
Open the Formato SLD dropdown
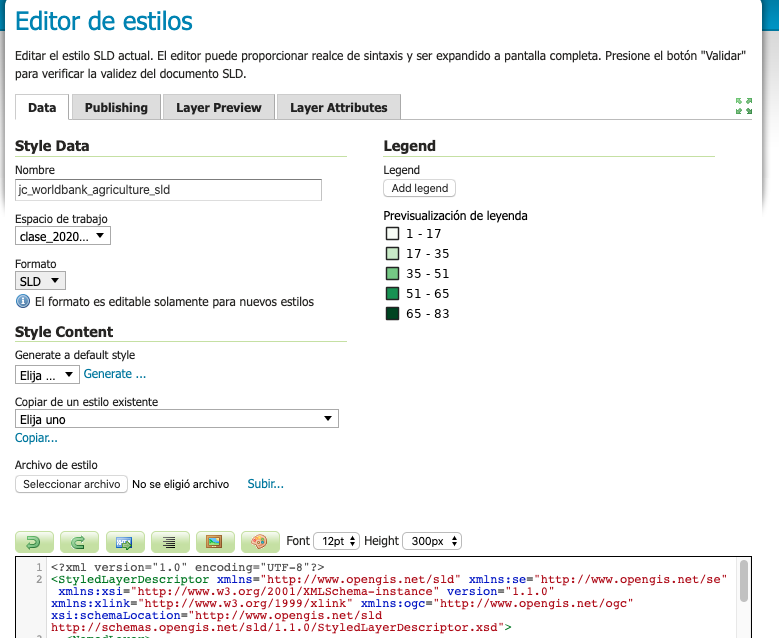click(40, 281)
